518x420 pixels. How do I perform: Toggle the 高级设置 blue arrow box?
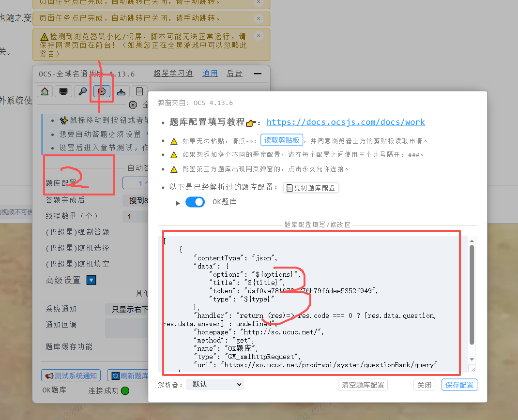[x=91, y=280]
